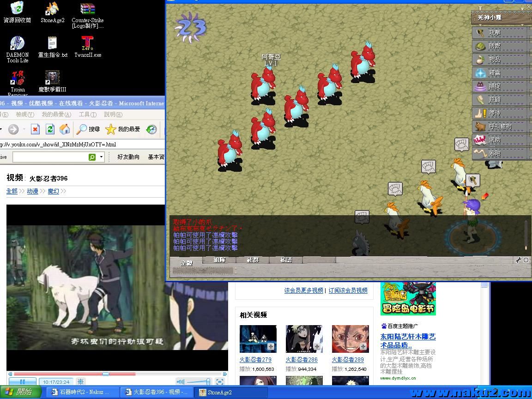Open the 物品 items command
532x399 pixels.
499,60
